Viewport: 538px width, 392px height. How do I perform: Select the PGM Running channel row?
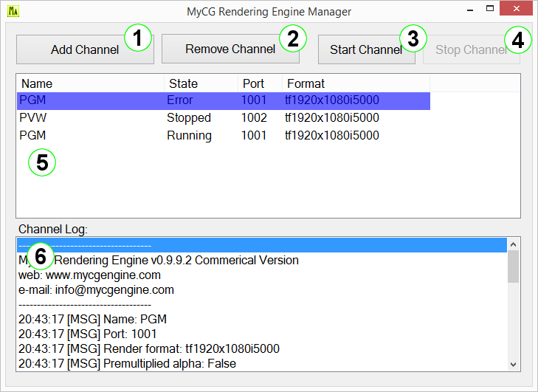tap(221, 136)
